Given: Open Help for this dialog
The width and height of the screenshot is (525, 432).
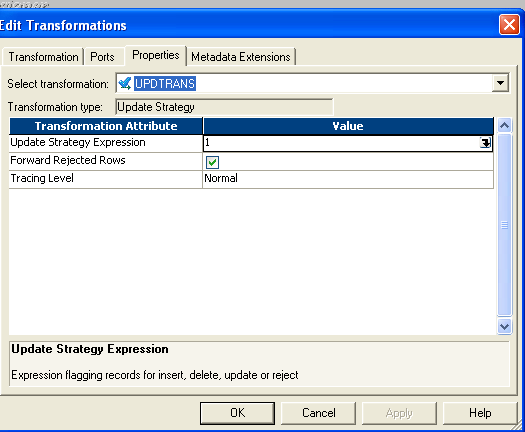Looking at the screenshot, I should point(480,413).
